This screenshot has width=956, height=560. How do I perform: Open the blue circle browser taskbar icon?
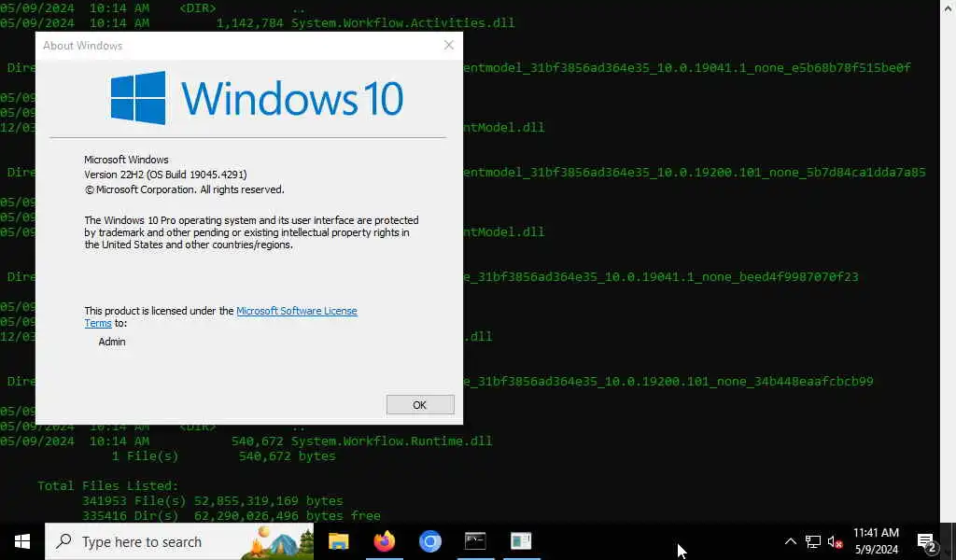[x=429, y=541]
